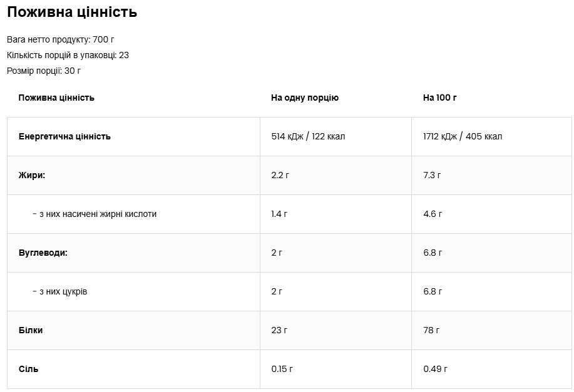Click 'Кількість порцій в упаковці: 23' text

(x=68, y=55)
